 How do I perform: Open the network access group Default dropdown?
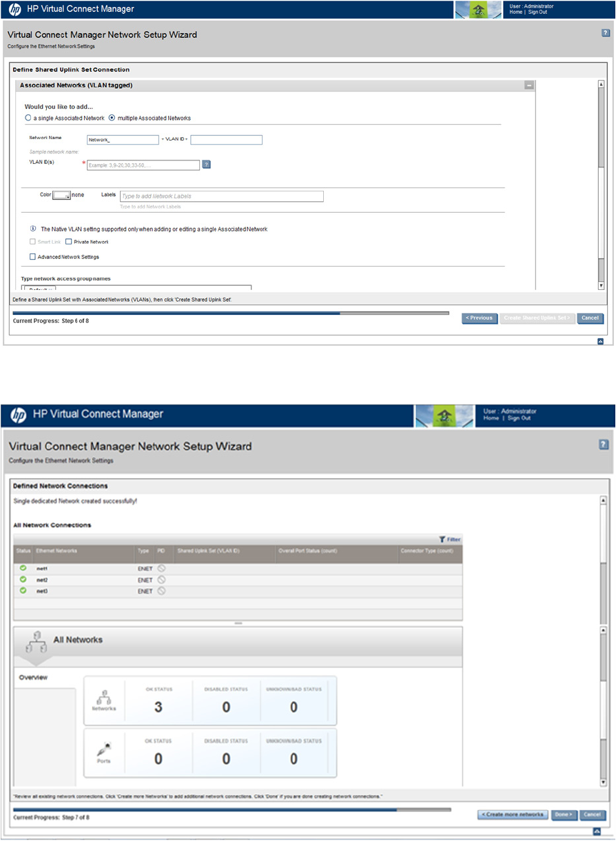tap(39, 289)
